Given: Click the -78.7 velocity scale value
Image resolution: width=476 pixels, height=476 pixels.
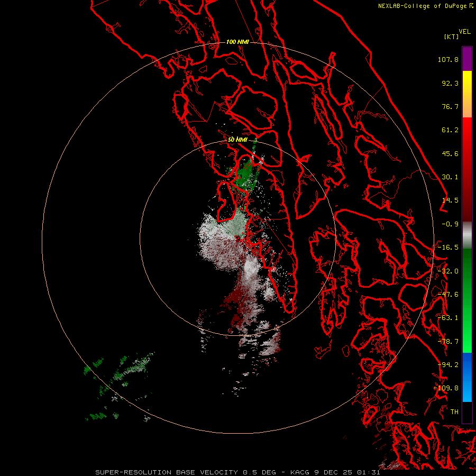Looking at the screenshot, I should 448,342.
